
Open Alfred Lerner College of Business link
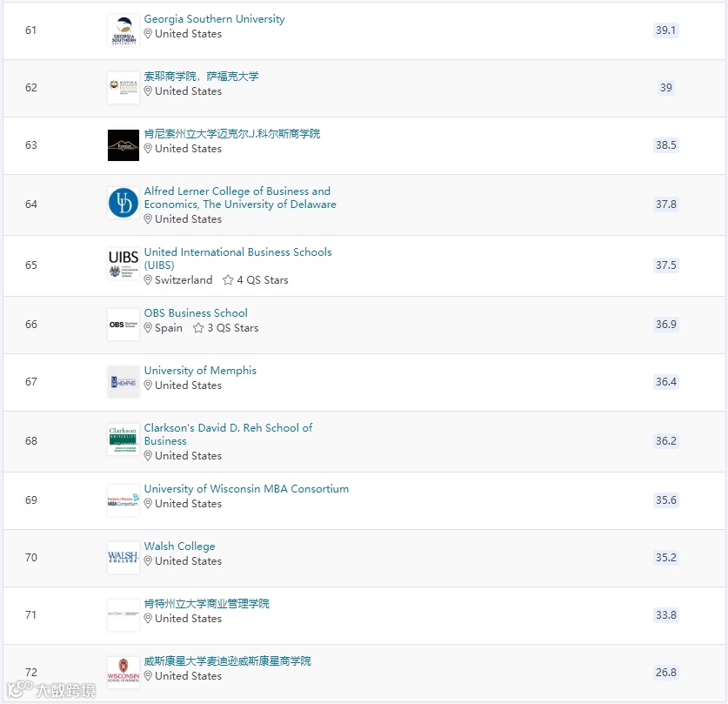click(240, 198)
